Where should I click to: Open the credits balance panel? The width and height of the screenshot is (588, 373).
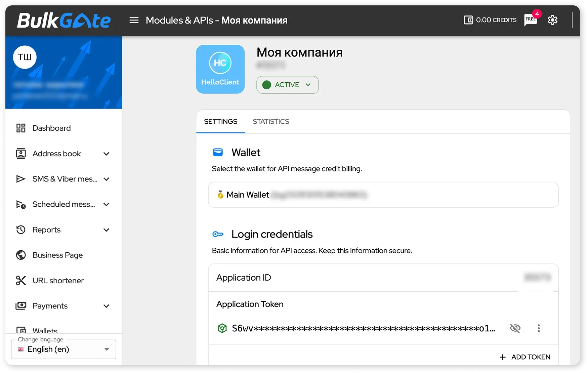tap(490, 20)
